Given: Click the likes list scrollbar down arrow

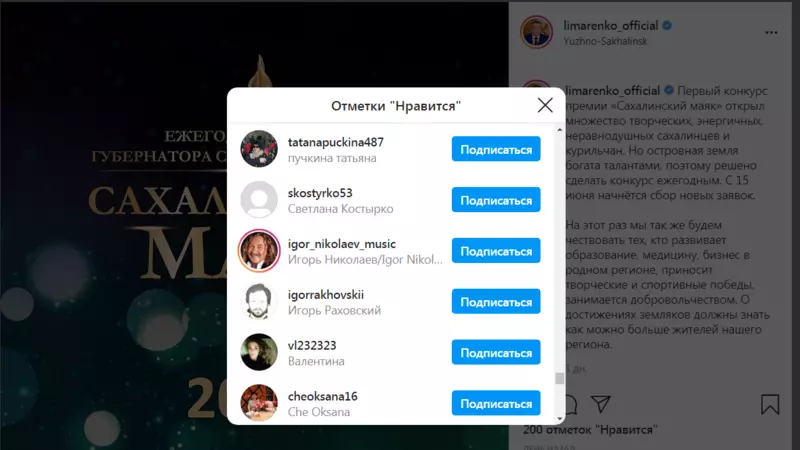Looking at the screenshot, I should (560, 419).
